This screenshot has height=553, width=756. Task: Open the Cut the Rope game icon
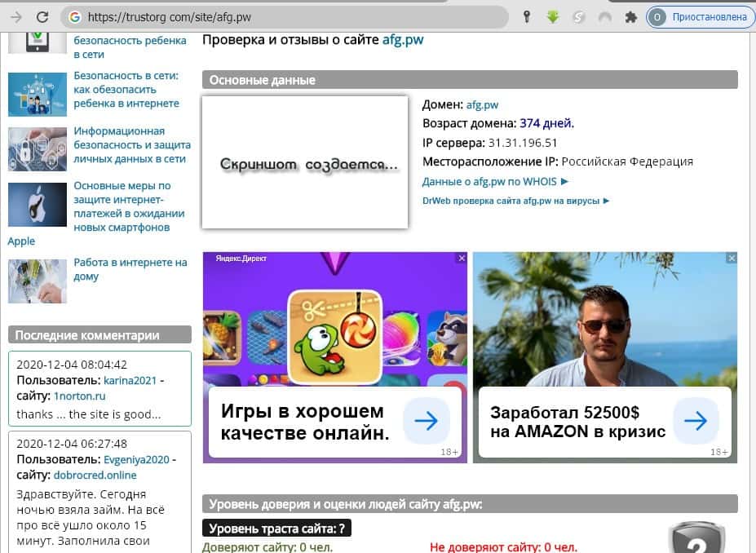335,337
